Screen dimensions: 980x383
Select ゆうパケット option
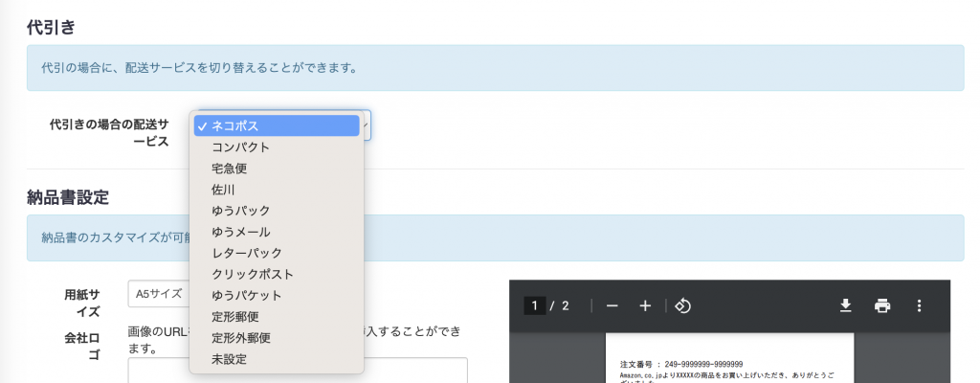pos(277,295)
